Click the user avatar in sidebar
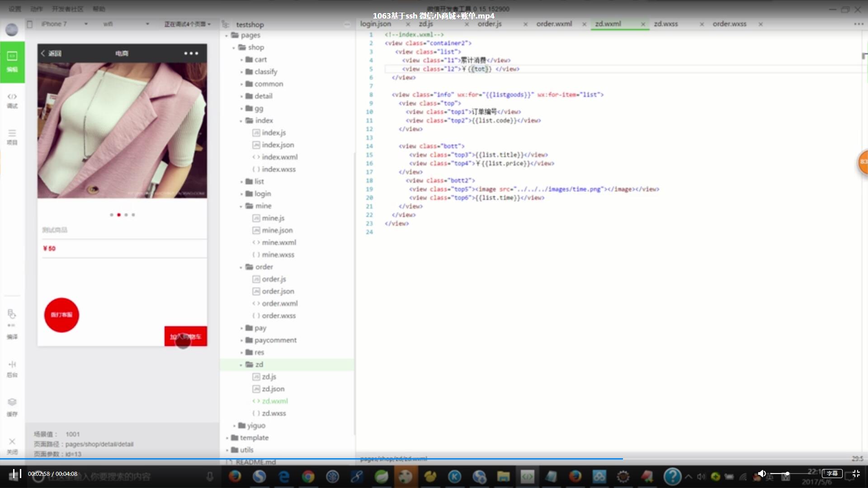This screenshot has width=868, height=488. 12,29
